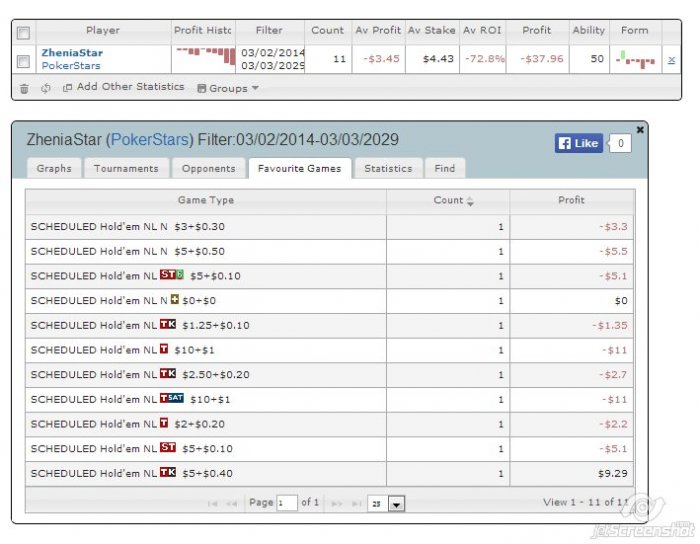Click the -$37.96 profit value
The height and width of the screenshot is (544, 700).
click(542, 59)
